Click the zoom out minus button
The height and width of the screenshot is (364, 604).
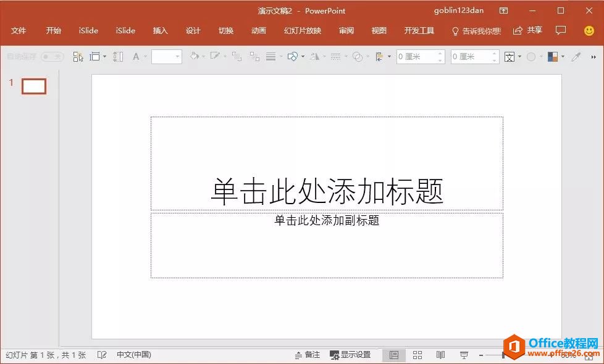[481, 355]
